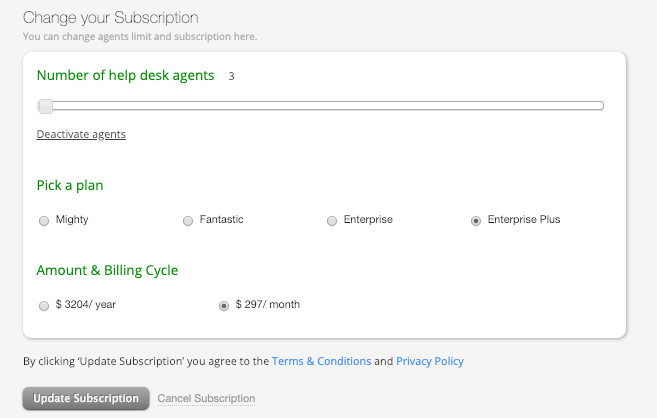Click the Cancel Subscription link

(x=206, y=399)
